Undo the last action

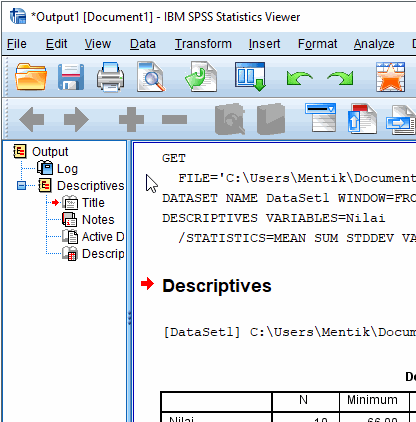click(x=299, y=78)
